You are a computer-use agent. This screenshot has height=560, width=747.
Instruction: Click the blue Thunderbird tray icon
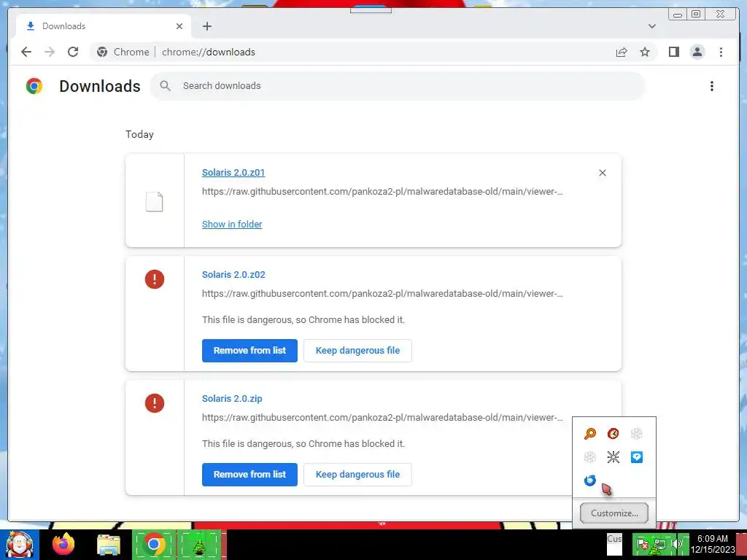[589, 481]
